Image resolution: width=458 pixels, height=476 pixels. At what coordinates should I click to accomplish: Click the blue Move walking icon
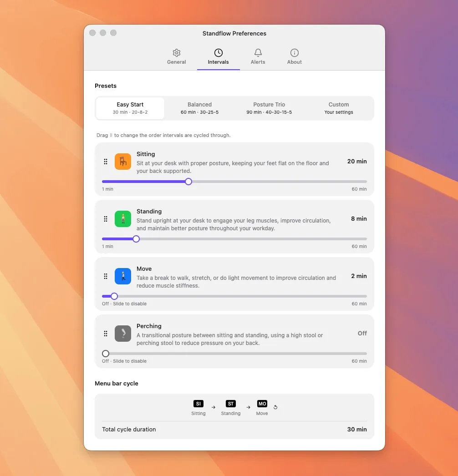[x=123, y=276]
